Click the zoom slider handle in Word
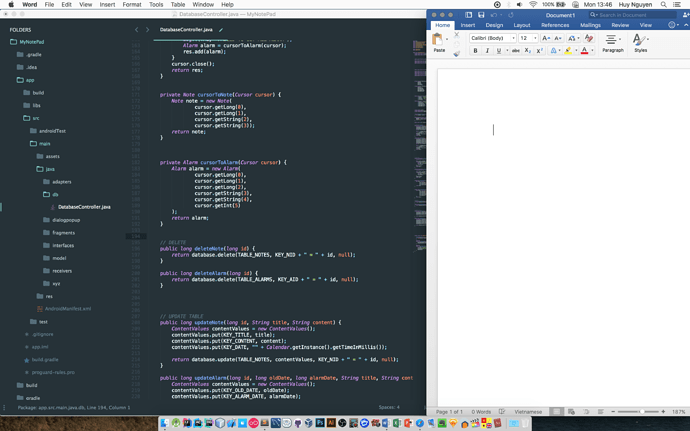This screenshot has height=431, width=690. coord(642,412)
